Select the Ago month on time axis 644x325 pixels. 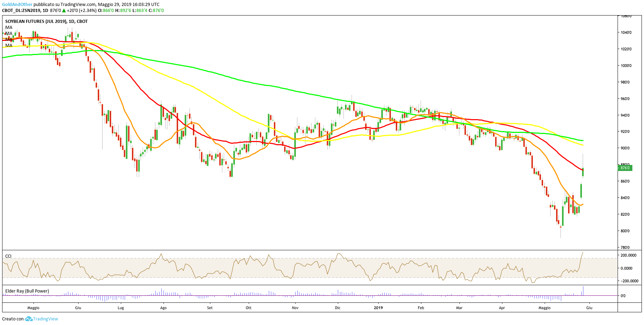click(x=163, y=308)
